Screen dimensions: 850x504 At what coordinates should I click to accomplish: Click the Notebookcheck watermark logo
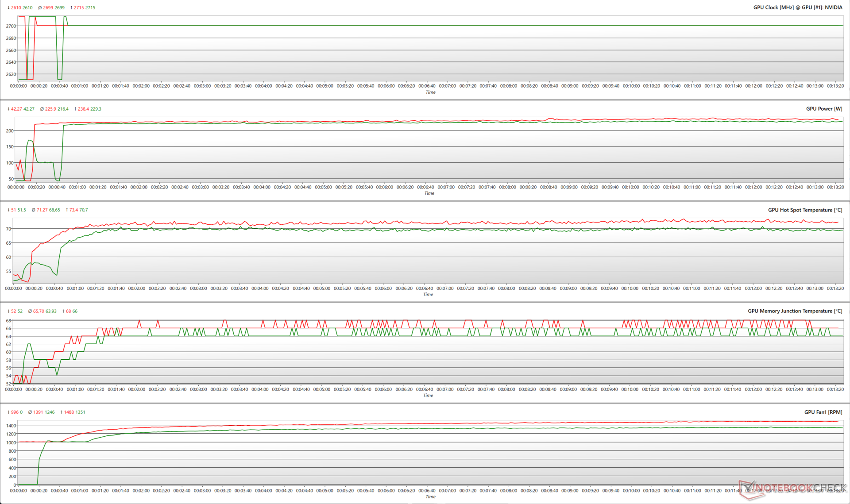coord(792,488)
